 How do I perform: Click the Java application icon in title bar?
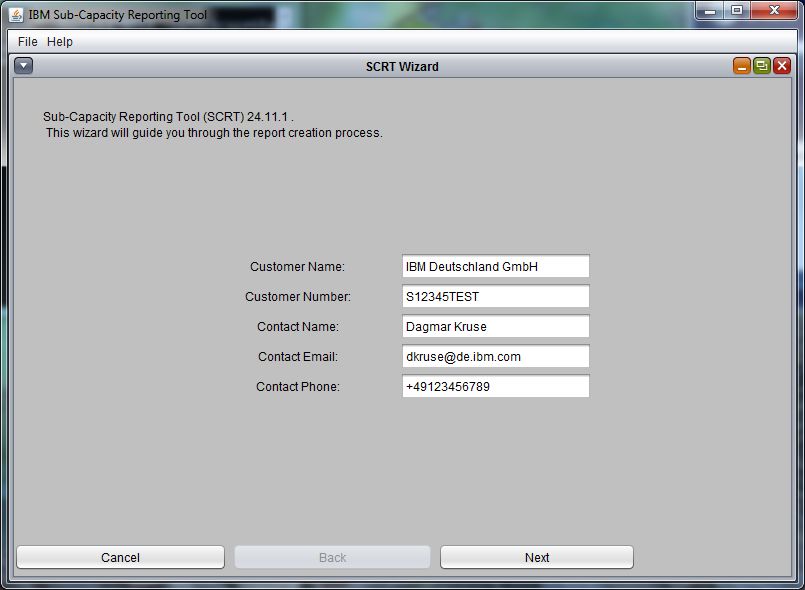point(16,15)
